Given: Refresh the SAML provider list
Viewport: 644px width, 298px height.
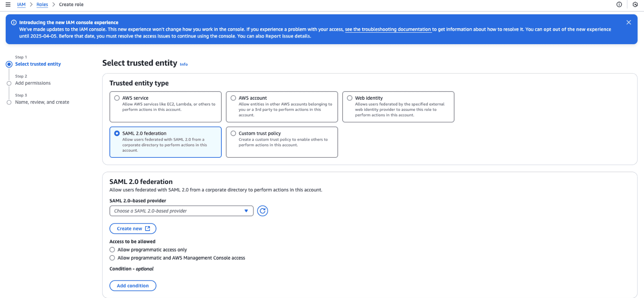Looking at the screenshot, I should (x=263, y=211).
